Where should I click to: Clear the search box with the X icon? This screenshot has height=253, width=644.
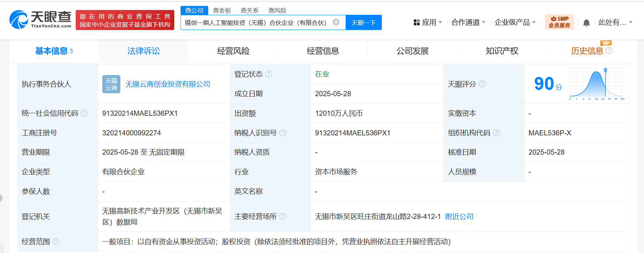pos(336,22)
